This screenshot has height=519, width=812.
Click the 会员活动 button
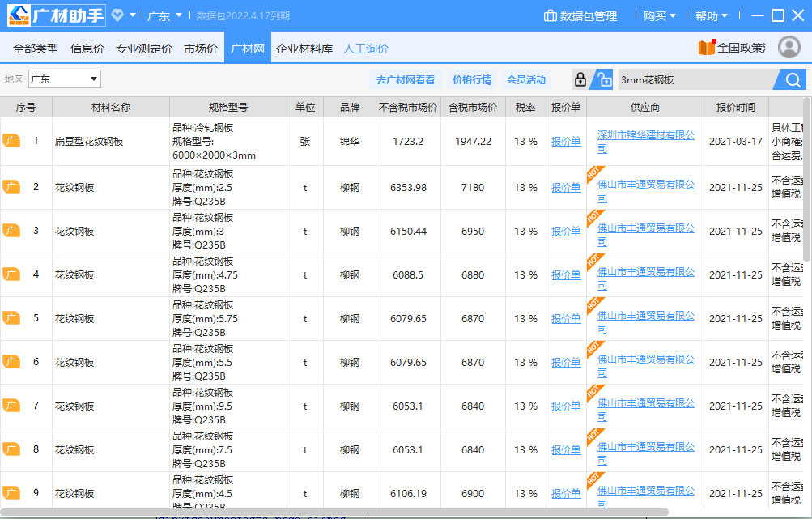coord(526,80)
